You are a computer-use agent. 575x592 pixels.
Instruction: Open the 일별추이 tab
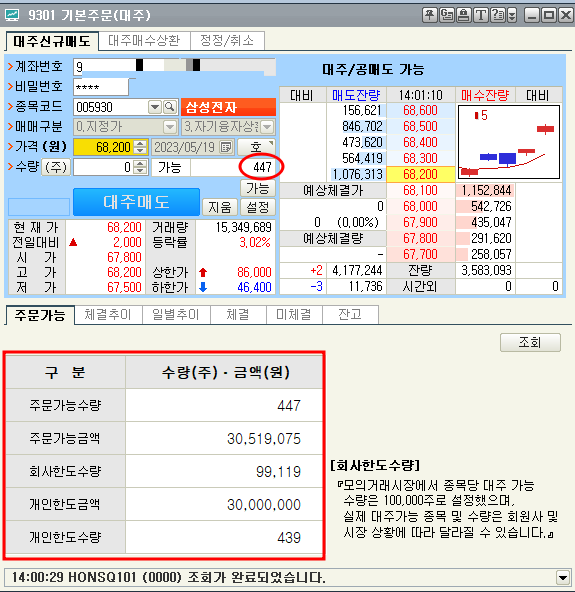(176, 314)
